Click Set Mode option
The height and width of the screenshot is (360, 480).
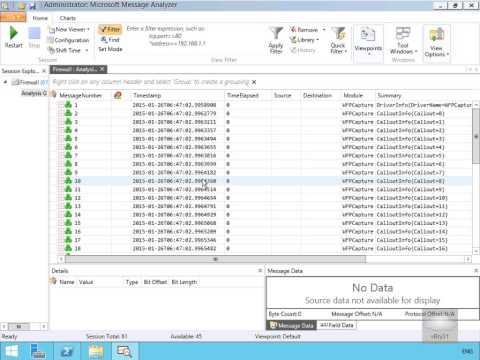pos(110,49)
